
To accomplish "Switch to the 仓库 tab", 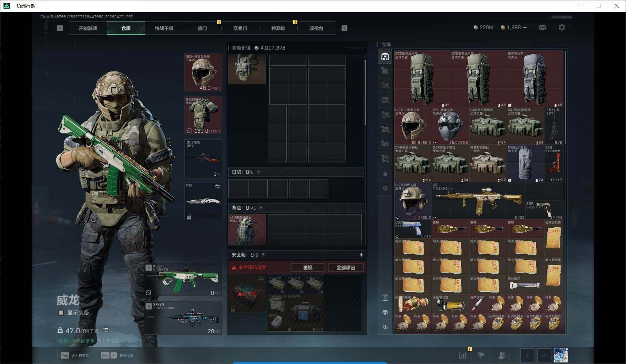I will pyautogui.click(x=126, y=28).
